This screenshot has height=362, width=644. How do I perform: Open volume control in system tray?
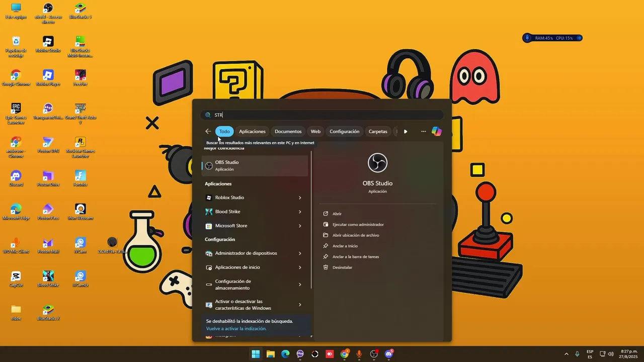click(x=611, y=354)
